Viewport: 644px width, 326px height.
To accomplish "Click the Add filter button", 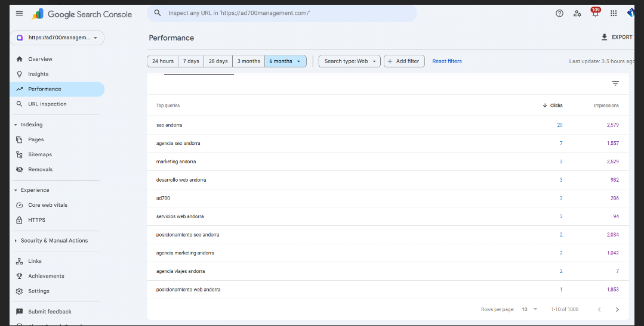I will pos(404,61).
